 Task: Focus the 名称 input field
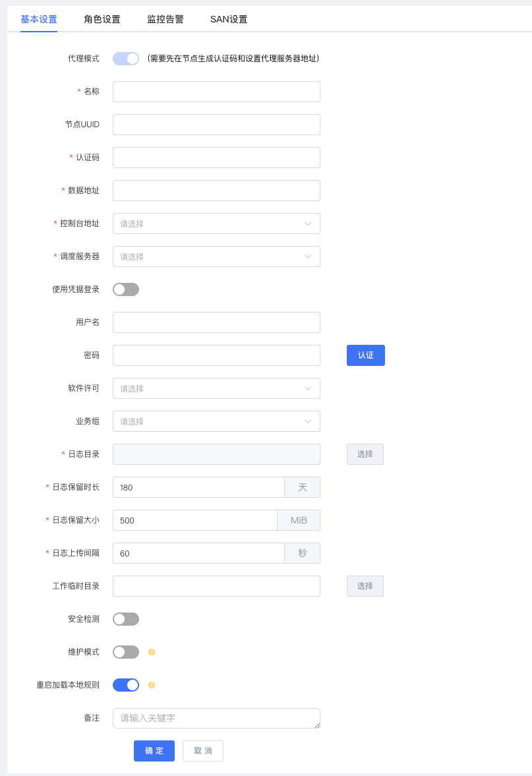pyautogui.click(x=216, y=92)
